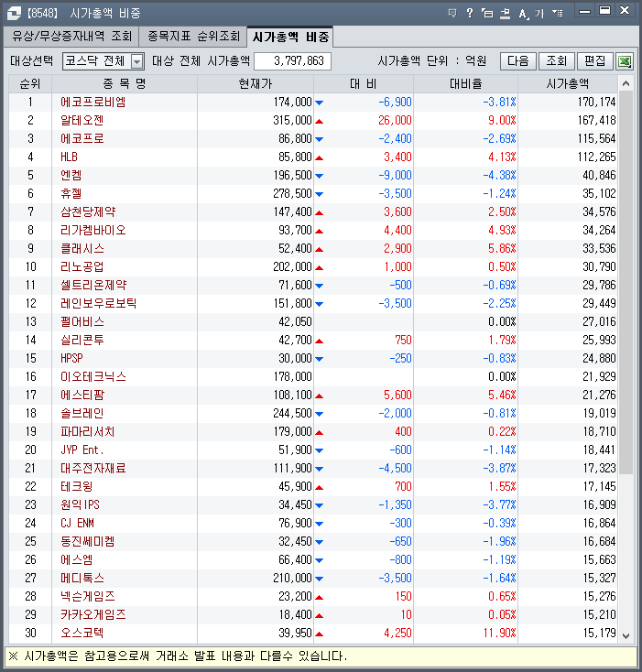The height and width of the screenshot is (672, 642).
Task: Select stock 에코프로비엠
Action: [x=93, y=102]
